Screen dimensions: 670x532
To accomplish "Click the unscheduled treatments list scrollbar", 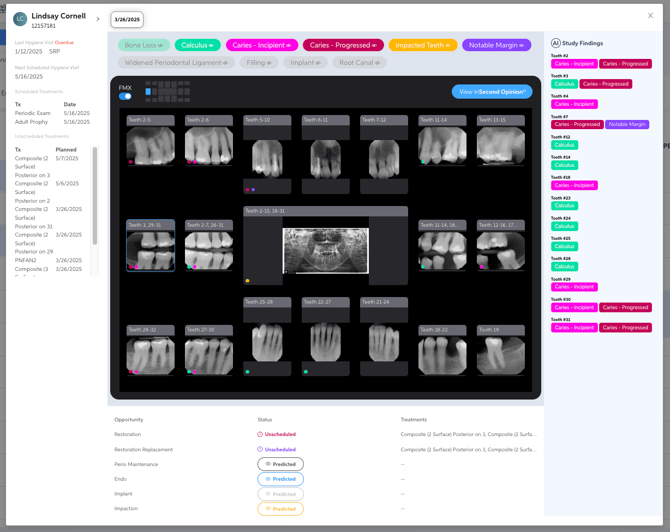I will click(x=95, y=195).
